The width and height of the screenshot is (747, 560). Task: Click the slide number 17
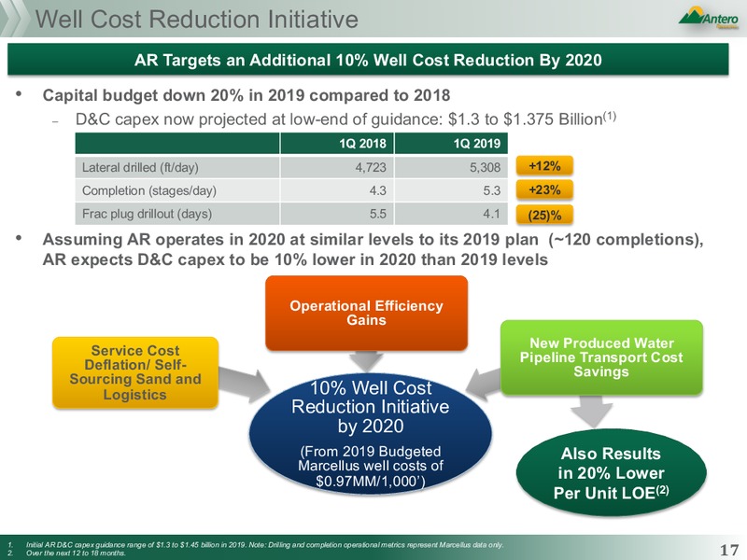729,550
